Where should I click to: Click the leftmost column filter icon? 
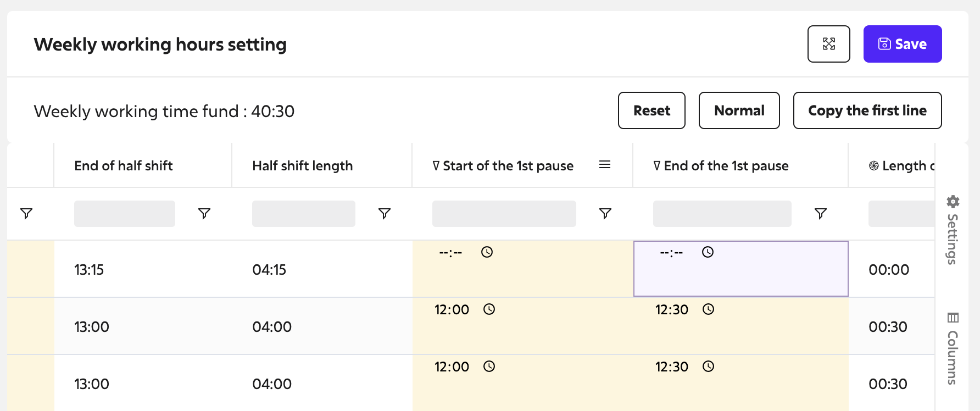(x=26, y=213)
